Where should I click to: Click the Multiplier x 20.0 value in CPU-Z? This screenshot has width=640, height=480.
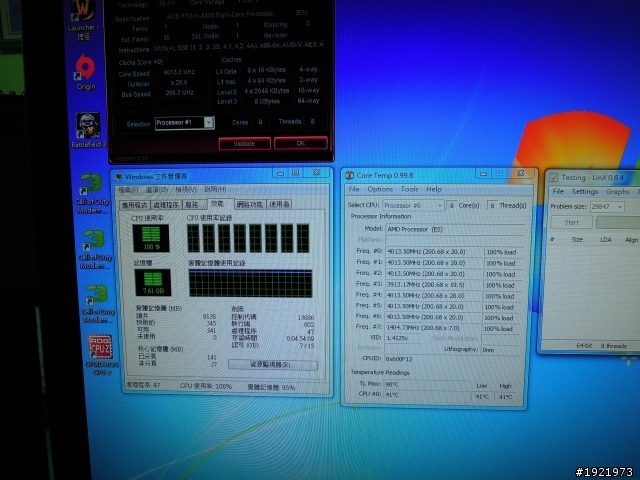click(x=179, y=82)
